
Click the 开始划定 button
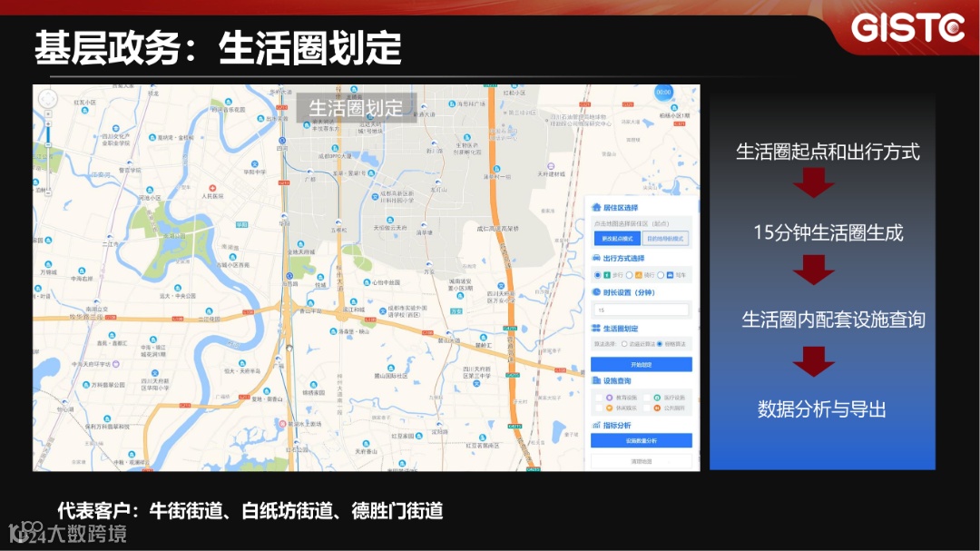pyautogui.click(x=642, y=364)
